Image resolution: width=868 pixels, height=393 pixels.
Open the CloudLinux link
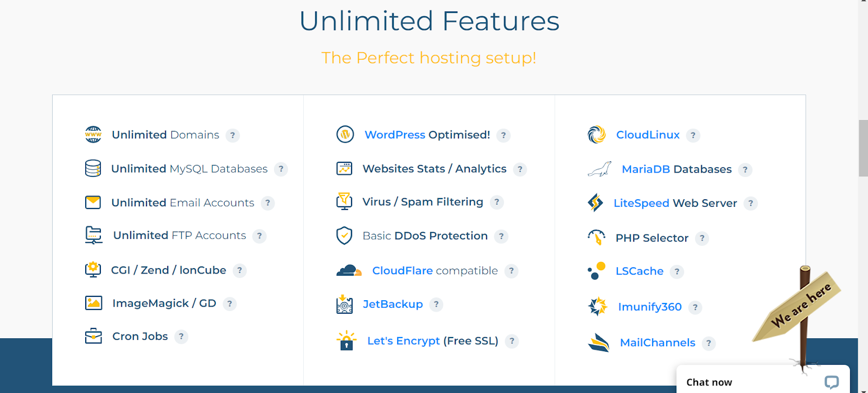click(648, 135)
